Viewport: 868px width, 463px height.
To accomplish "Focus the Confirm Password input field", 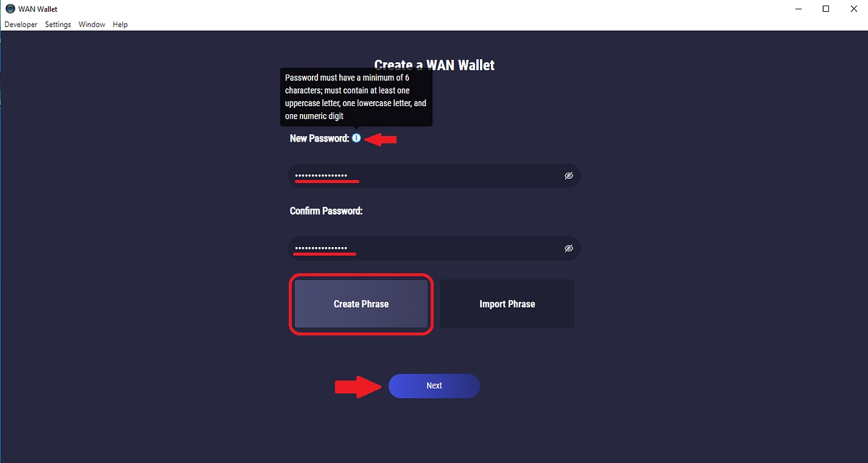I will [434, 248].
